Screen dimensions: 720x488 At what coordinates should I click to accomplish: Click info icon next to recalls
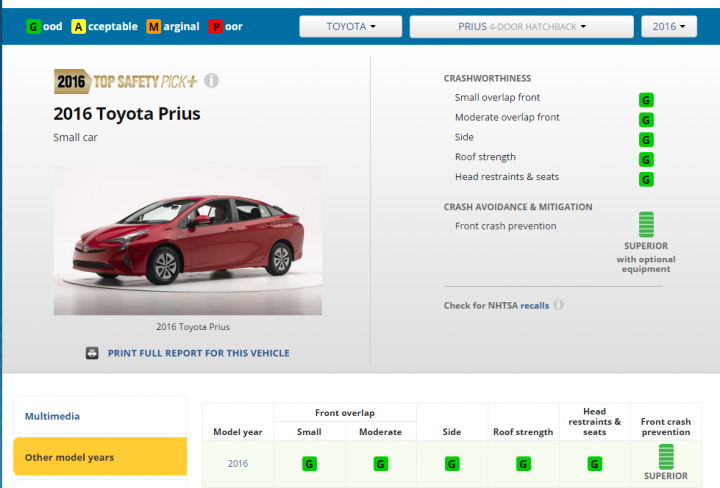tap(558, 305)
